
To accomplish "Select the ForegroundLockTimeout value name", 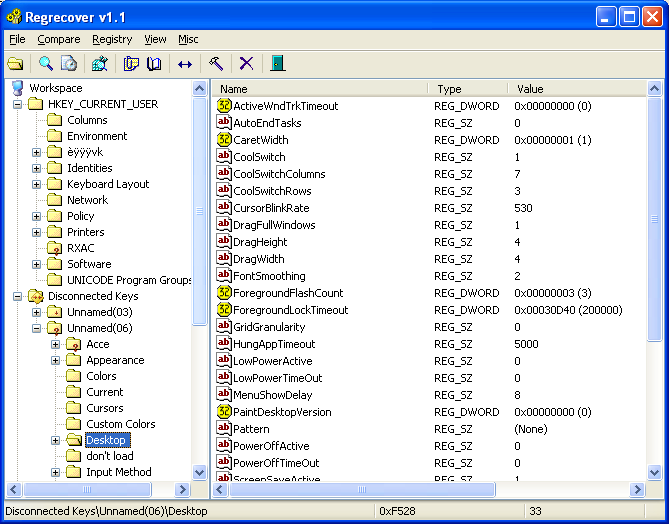I will (291, 310).
